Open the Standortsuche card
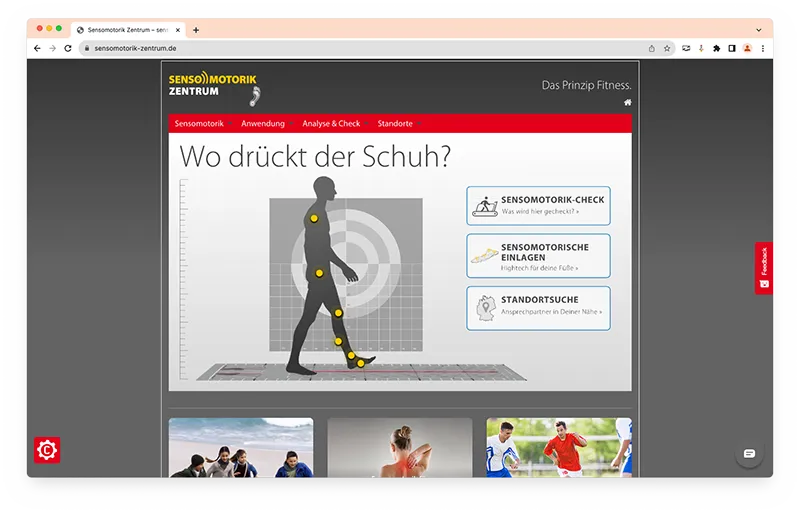Viewport: 800px width, 513px height. click(x=538, y=308)
